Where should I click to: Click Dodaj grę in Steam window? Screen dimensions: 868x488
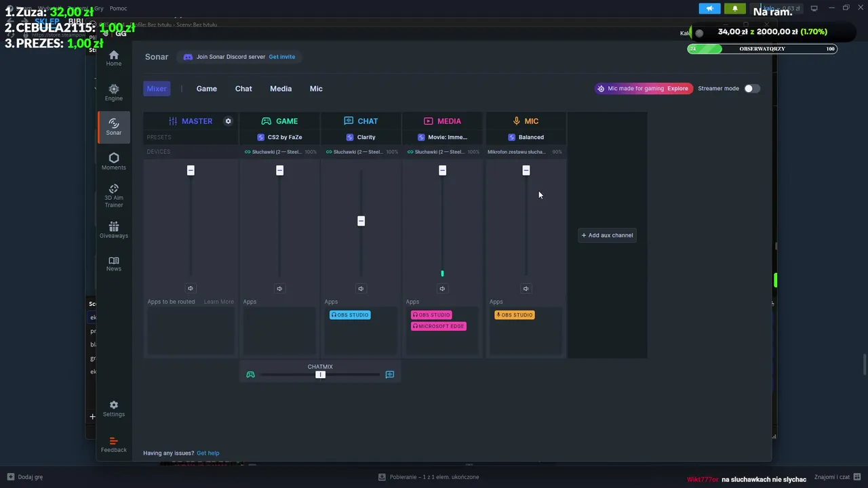point(25,477)
